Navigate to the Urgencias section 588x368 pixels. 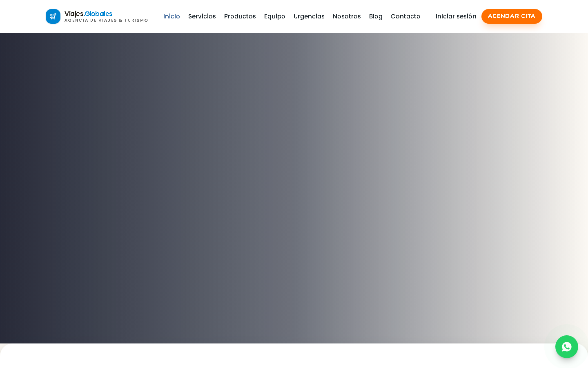point(309,16)
